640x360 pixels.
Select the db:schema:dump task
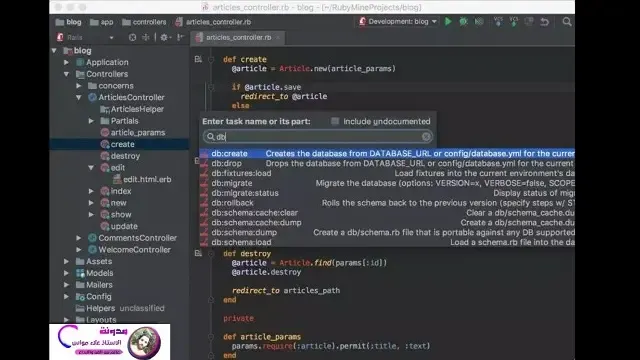[387, 232]
